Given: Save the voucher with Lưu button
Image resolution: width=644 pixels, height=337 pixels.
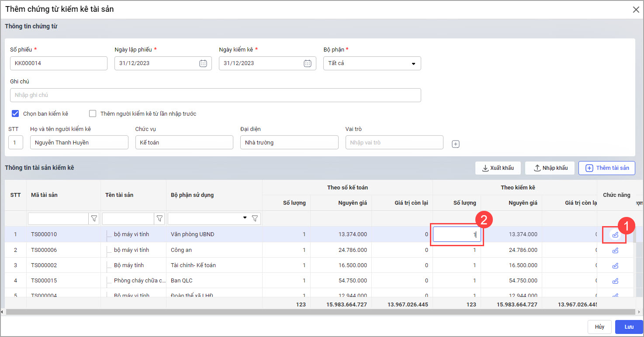Looking at the screenshot, I should 629,327.
